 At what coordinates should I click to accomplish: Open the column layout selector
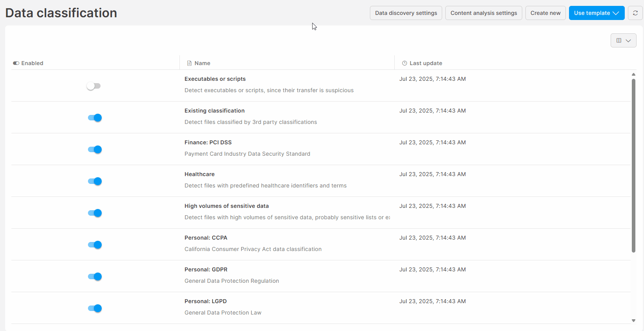tap(624, 40)
